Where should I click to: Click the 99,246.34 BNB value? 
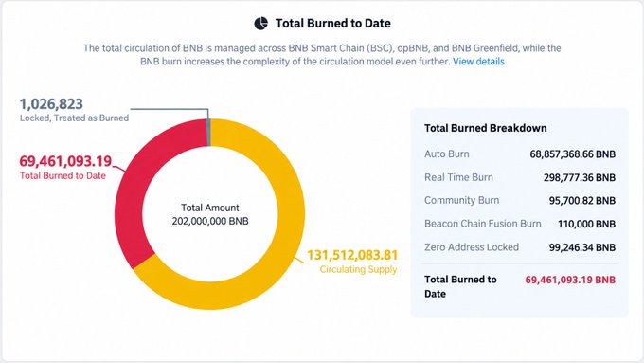582,248
